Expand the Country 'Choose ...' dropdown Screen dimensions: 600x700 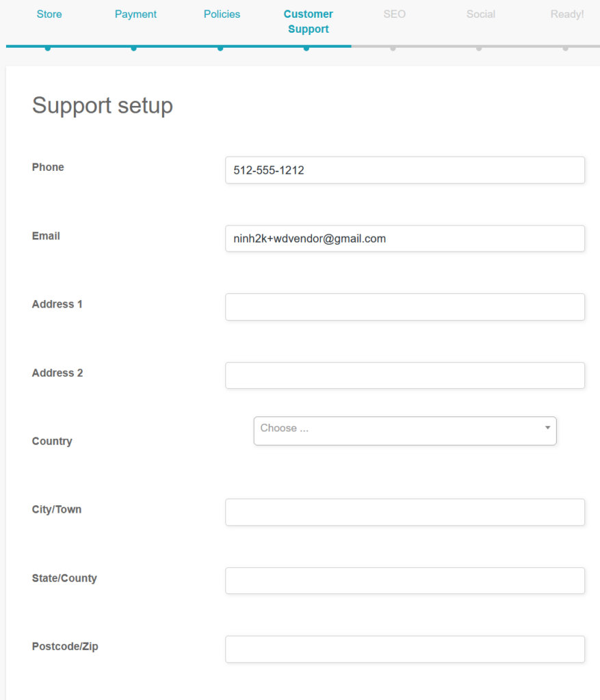pos(404,431)
